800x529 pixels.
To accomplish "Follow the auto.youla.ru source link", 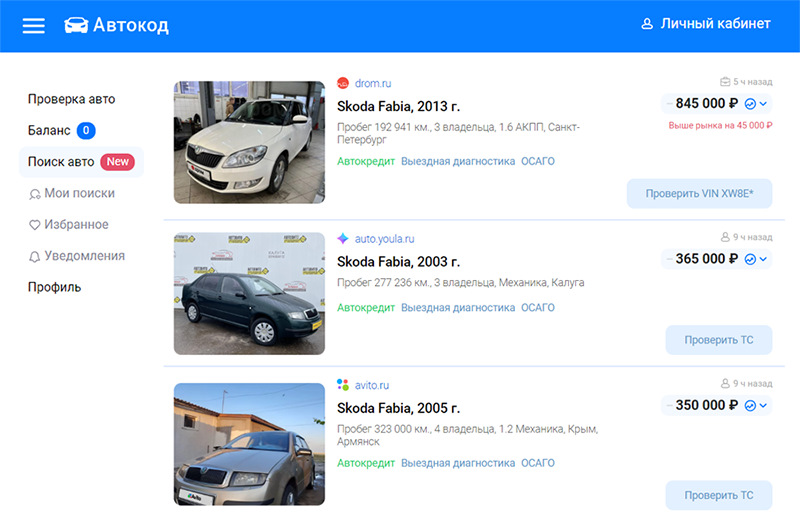I will pyautogui.click(x=385, y=239).
